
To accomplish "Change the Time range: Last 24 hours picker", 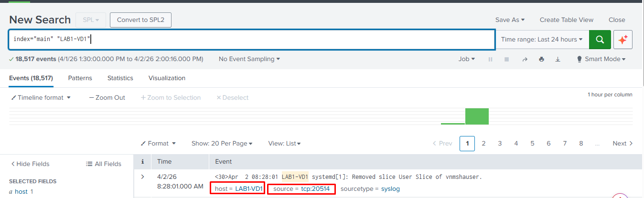I will [x=542, y=40].
